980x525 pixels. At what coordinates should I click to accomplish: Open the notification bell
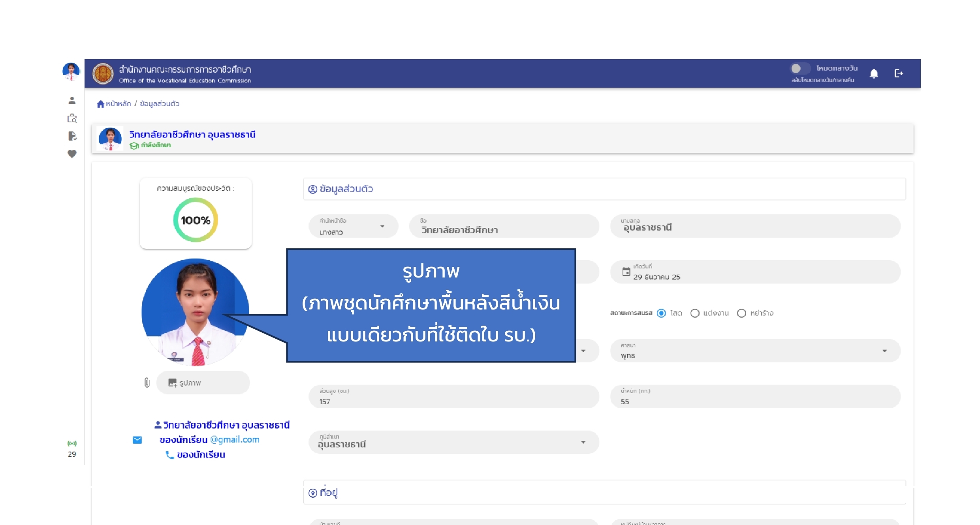tap(874, 73)
